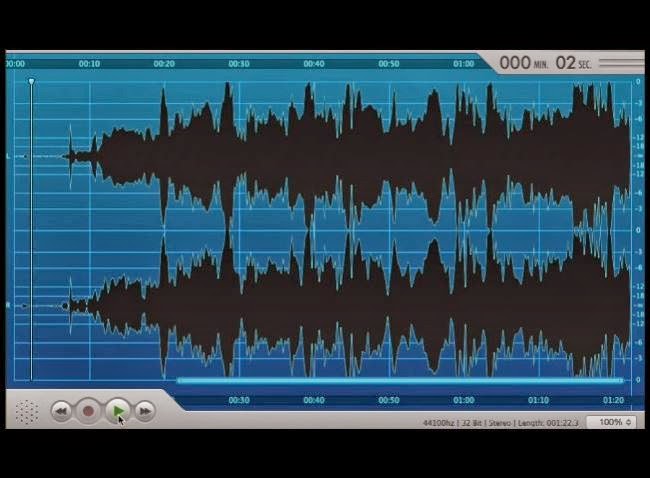Click the 01:20 mark on bottom ruler
The image size is (650, 478).
pos(613,400)
